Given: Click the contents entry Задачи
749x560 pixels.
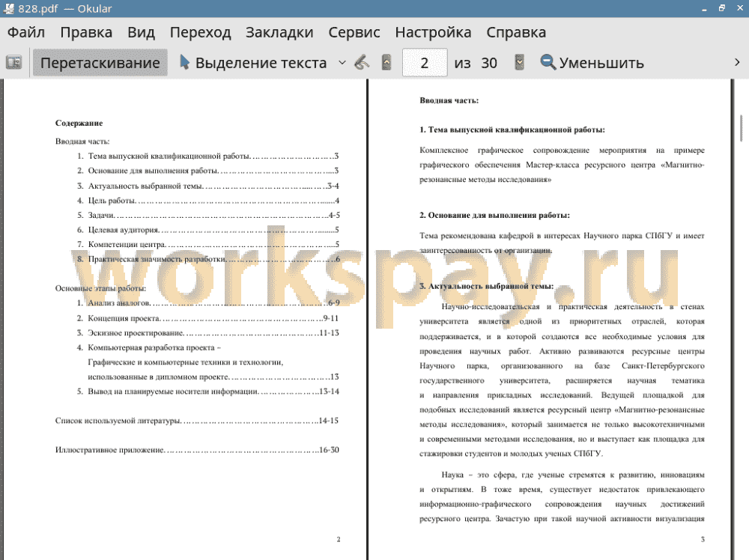Looking at the screenshot, I should (208, 216).
